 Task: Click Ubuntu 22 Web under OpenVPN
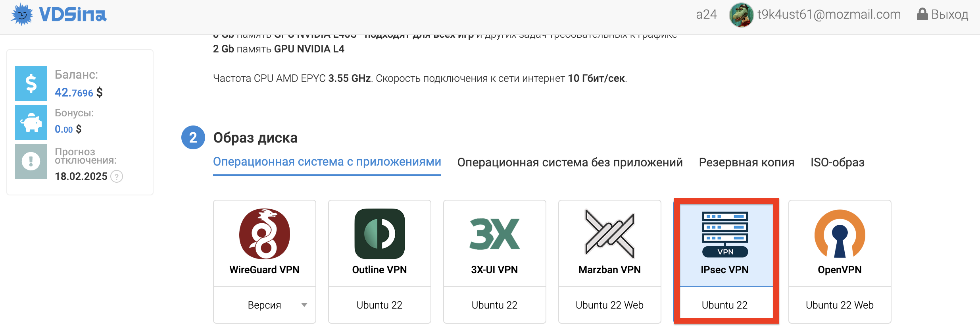[x=840, y=305]
